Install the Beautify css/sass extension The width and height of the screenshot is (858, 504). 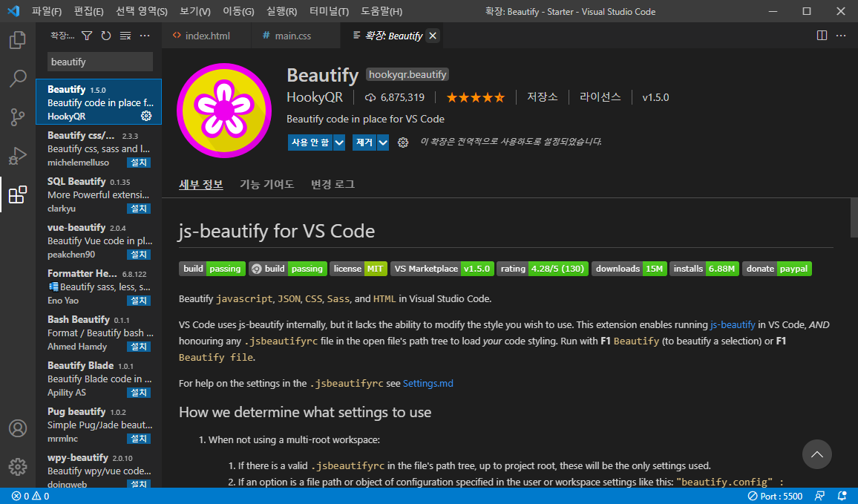pos(139,163)
